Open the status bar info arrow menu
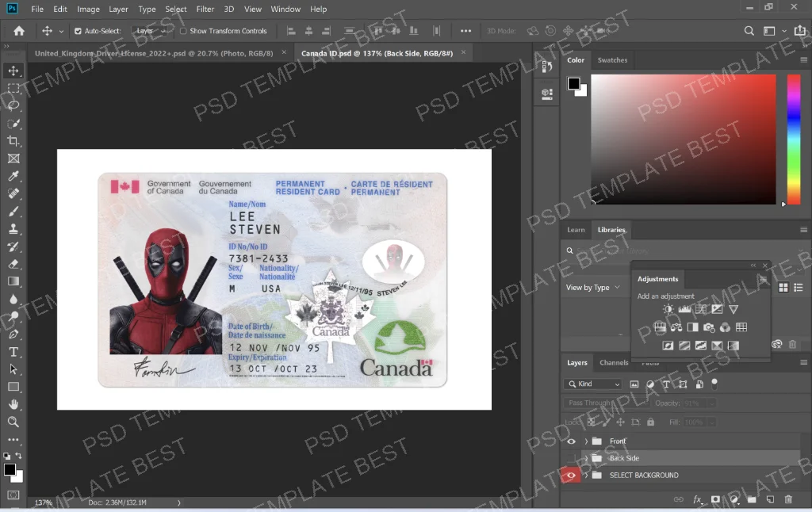 click(178, 502)
